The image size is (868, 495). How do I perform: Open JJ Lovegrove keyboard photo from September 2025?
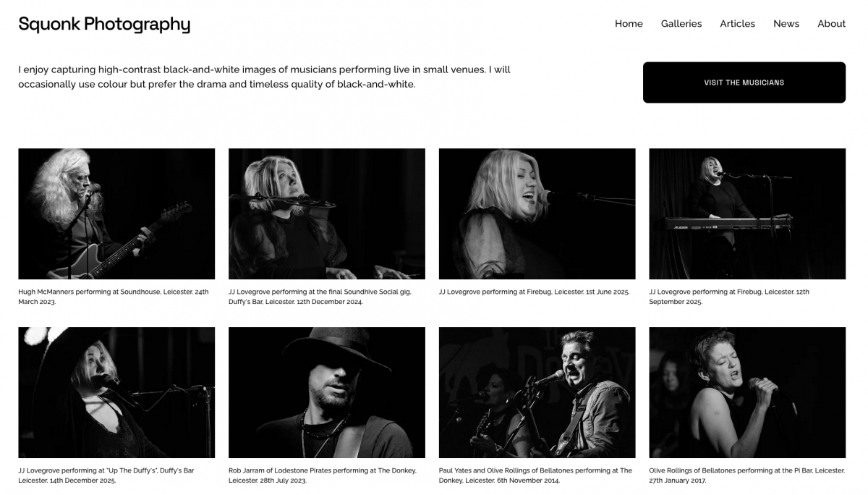[747, 213]
